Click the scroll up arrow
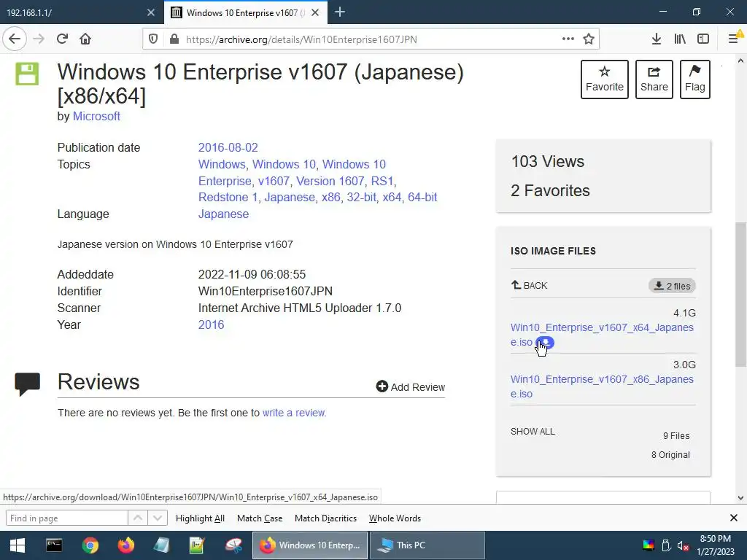Viewport: 747px width, 560px height. [740, 61]
